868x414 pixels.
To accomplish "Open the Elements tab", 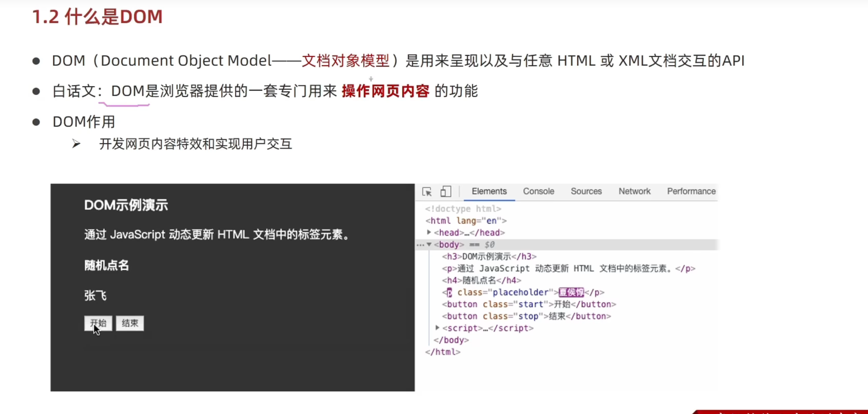I will point(489,191).
